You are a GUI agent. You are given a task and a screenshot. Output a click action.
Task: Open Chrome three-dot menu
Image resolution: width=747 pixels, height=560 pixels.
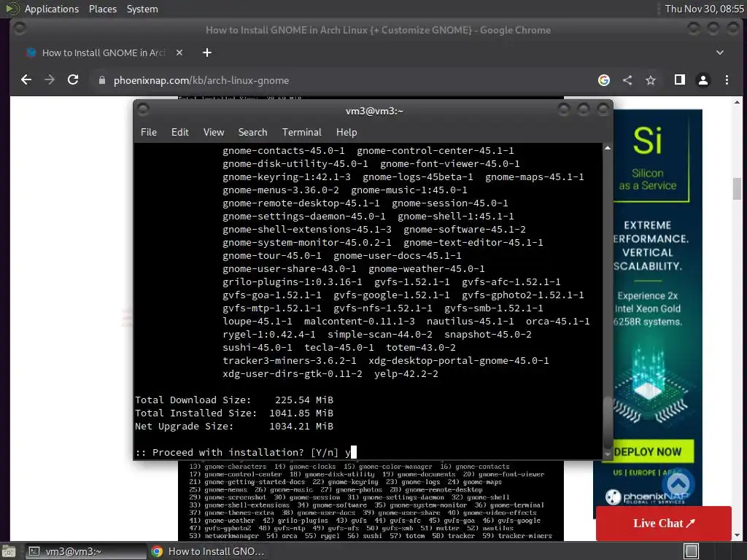[x=727, y=80]
